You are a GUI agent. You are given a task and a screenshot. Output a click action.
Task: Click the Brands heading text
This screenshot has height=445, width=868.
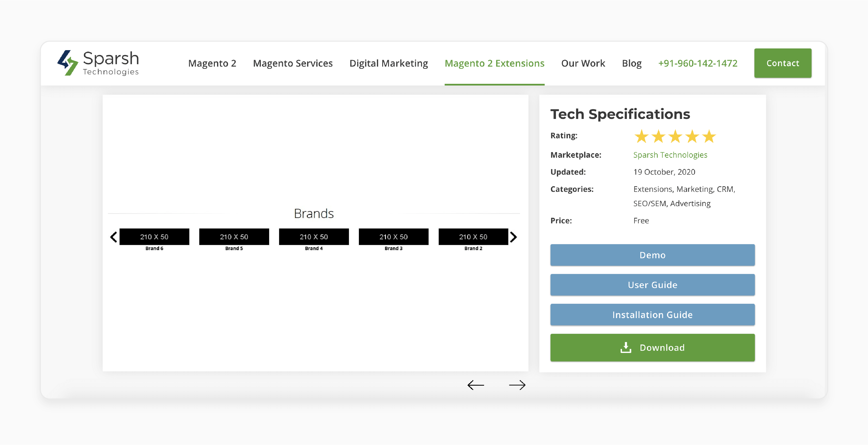(314, 213)
